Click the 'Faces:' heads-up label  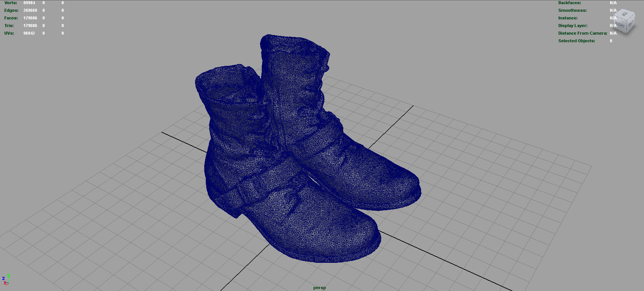click(11, 18)
